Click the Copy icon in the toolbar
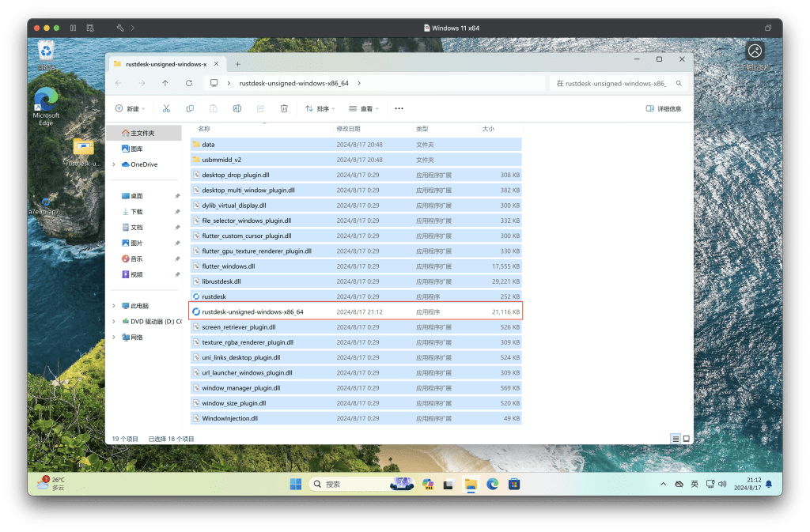Viewport: 810px width, 532px height. [x=190, y=108]
